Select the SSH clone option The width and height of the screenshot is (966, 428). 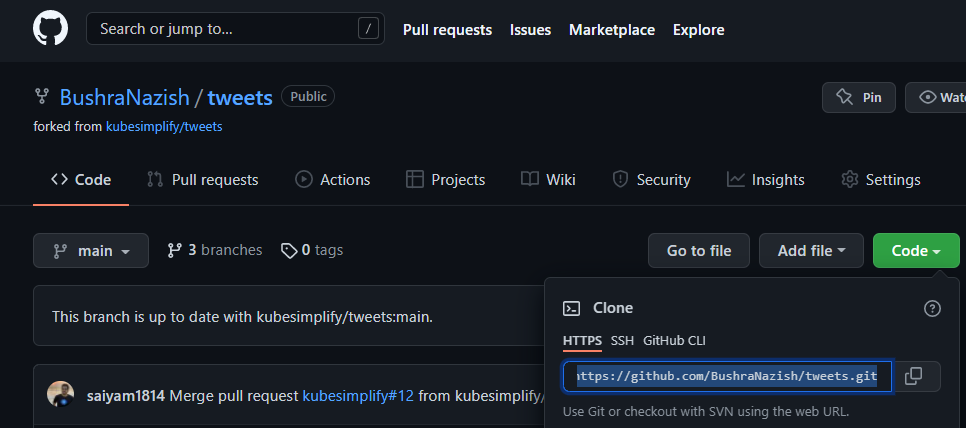pos(622,341)
